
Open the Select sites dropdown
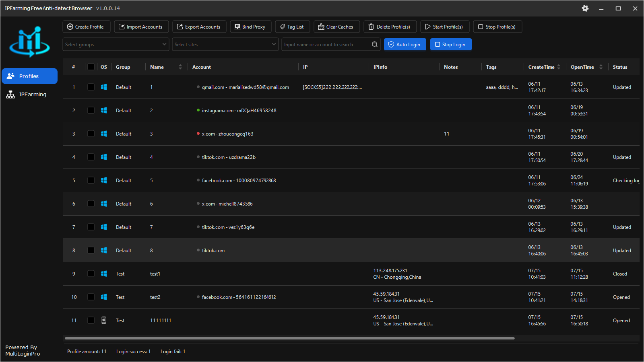(225, 44)
